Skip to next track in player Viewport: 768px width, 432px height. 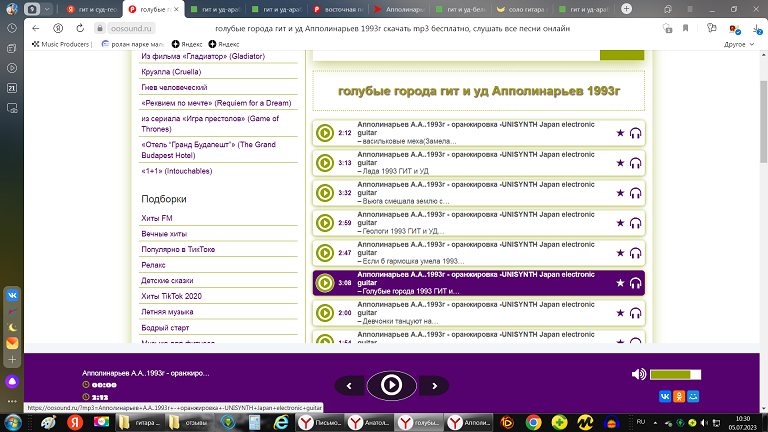click(x=434, y=386)
